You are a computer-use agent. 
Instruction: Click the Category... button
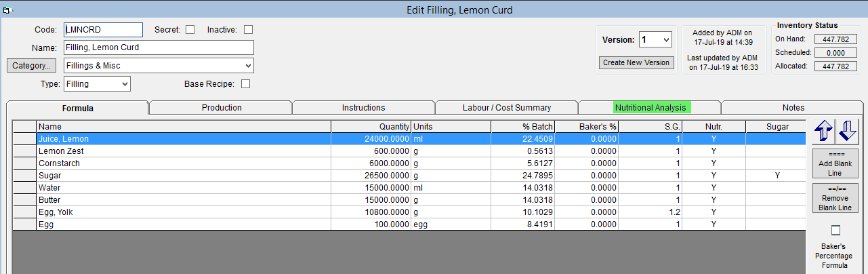[x=32, y=66]
